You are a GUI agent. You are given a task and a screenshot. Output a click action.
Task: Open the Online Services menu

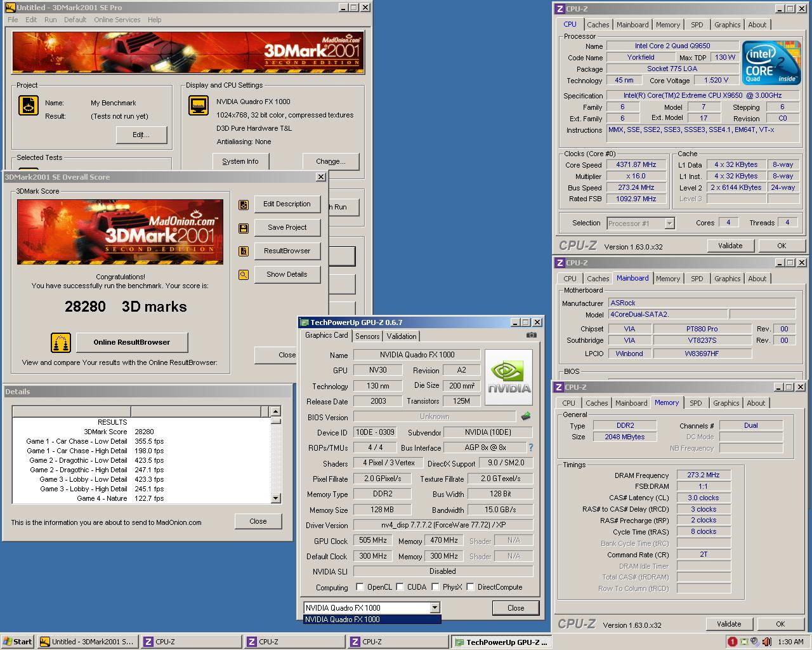(117, 20)
